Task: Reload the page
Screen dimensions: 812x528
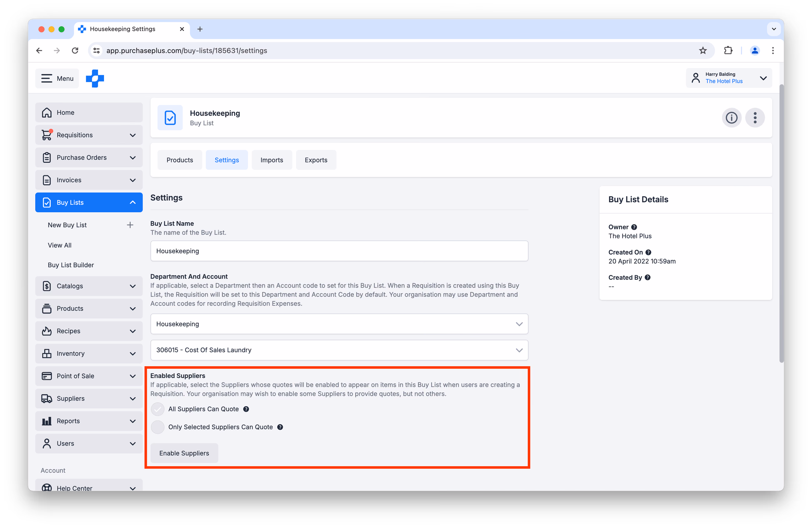Action: [x=75, y=51]
